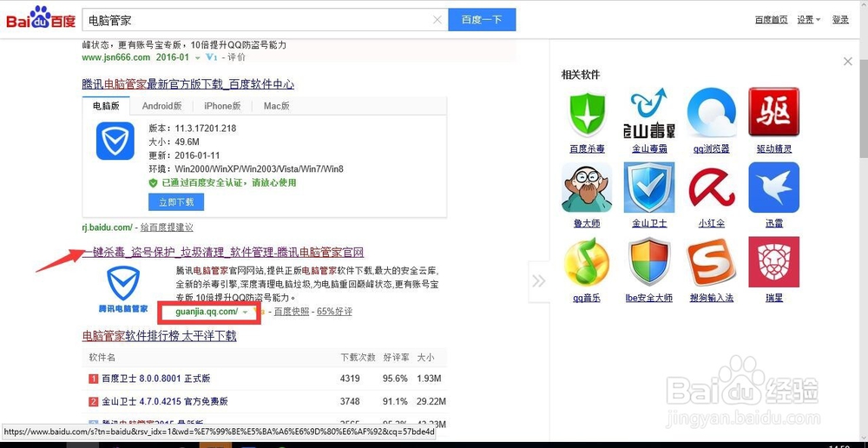Open the 小红伞 red umbrella icon

712,188
